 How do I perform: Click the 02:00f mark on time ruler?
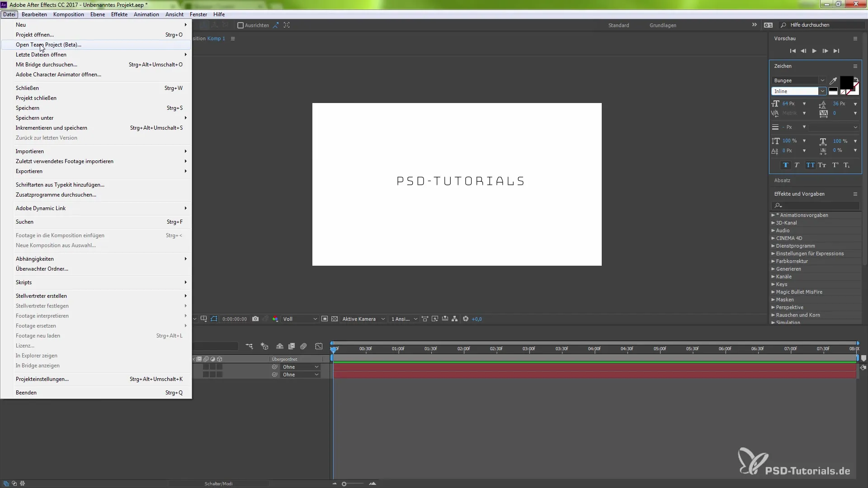click(x=463, y=349)
